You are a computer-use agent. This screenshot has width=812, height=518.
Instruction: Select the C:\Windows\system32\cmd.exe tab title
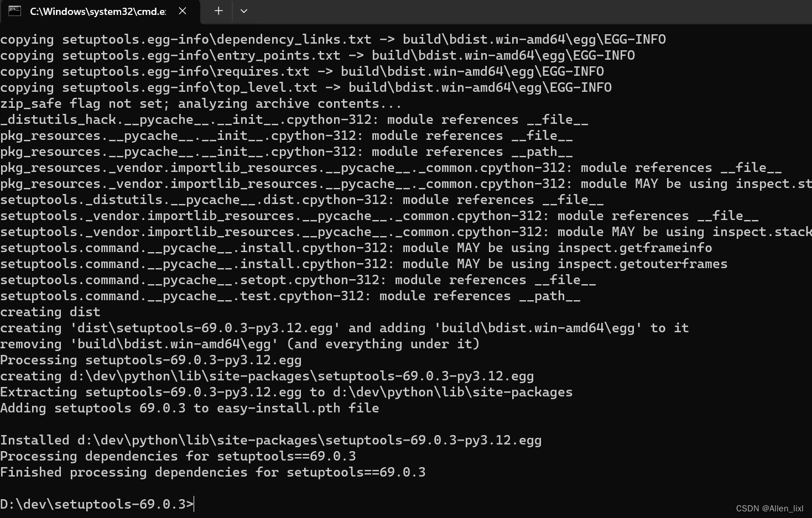(97, 11)
